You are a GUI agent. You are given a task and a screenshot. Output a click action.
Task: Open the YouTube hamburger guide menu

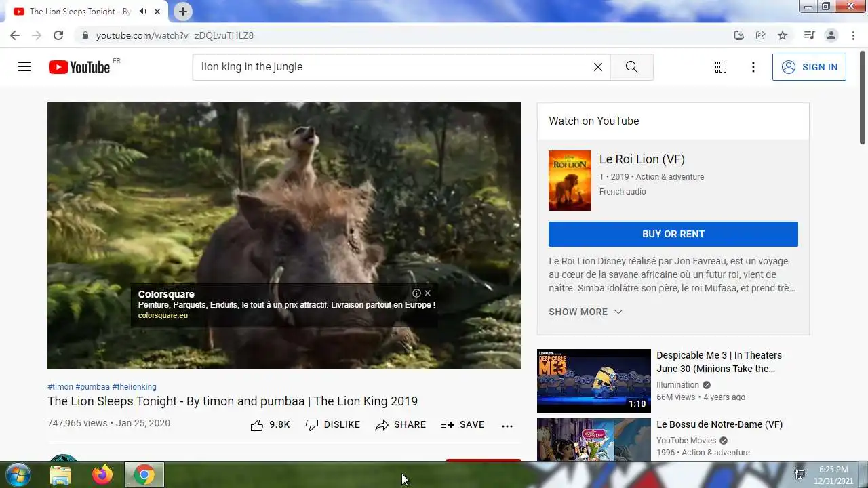tap(24, 67)
